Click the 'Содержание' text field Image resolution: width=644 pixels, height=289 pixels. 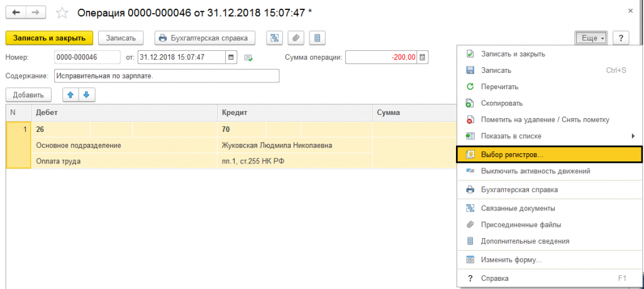pyautogui.click(x=166, y=76)
